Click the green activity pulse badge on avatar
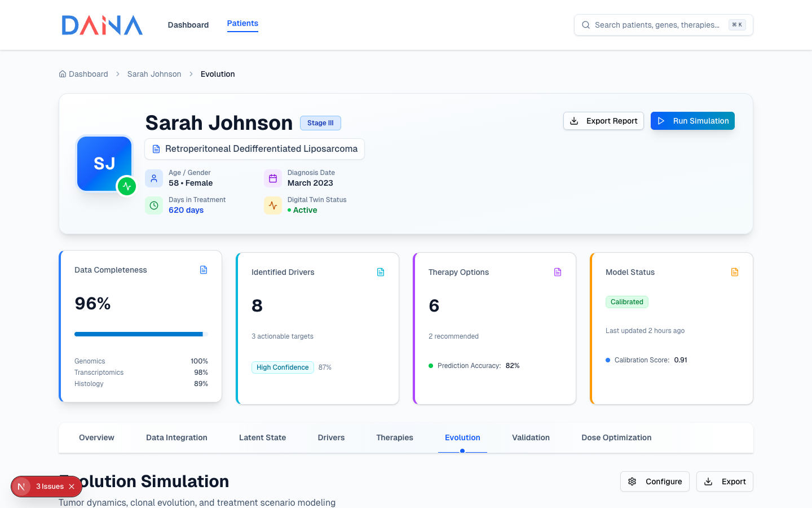812x508 pixels. pyautogui.click(x=127, y=186)
